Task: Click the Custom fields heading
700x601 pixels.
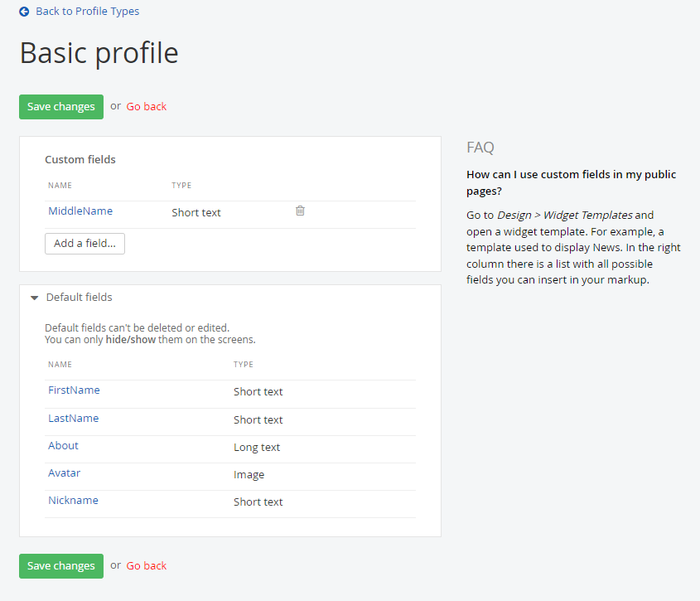Action: click(x=80, y=160)
